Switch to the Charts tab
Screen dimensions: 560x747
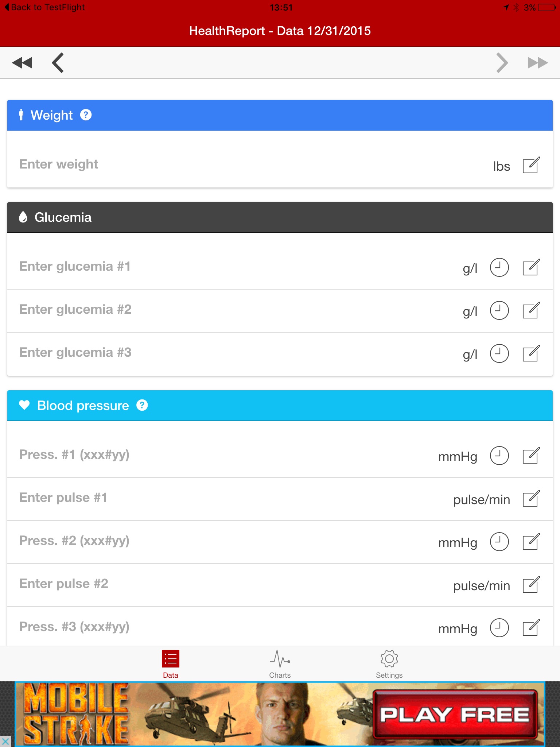[x=280, y=664]
